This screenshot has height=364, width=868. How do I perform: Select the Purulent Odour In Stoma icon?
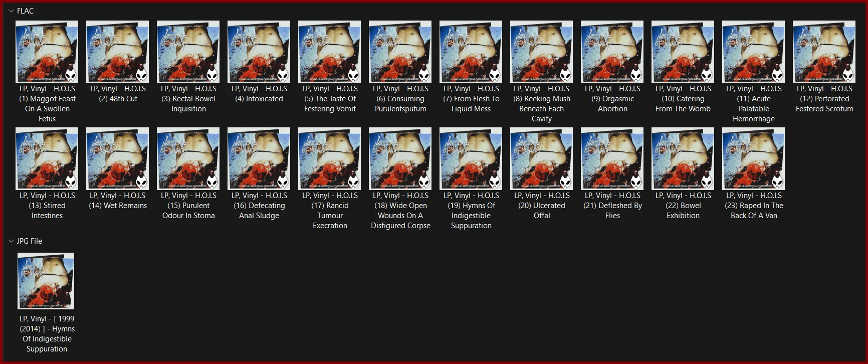tap(188, 158)
